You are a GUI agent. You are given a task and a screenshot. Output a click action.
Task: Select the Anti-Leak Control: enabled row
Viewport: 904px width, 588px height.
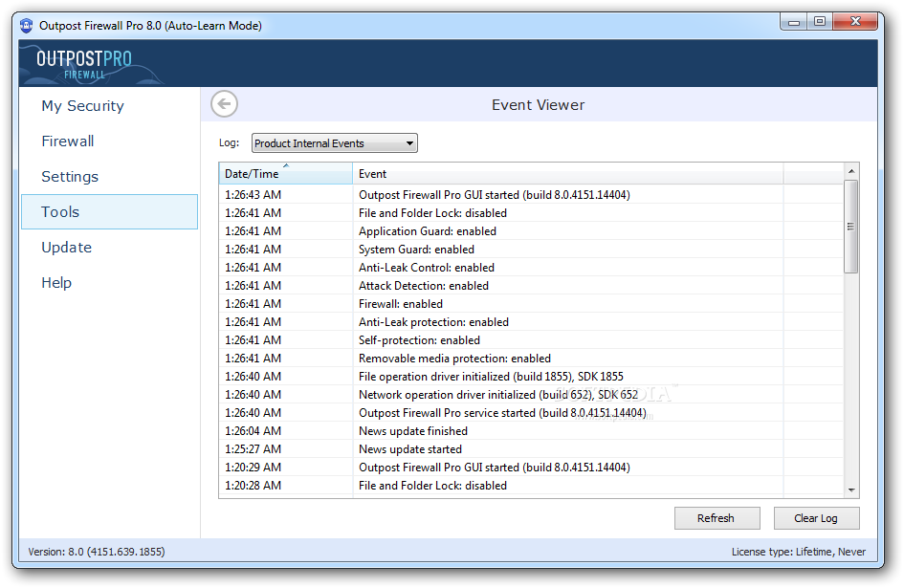[x=530, y=268]
